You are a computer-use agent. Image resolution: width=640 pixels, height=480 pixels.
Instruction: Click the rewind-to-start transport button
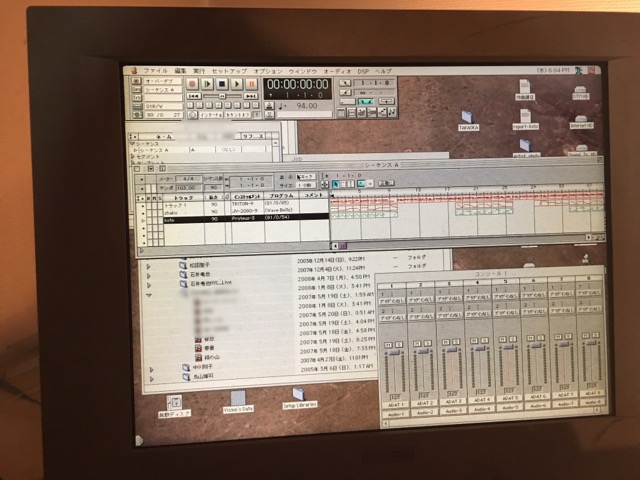193,96
